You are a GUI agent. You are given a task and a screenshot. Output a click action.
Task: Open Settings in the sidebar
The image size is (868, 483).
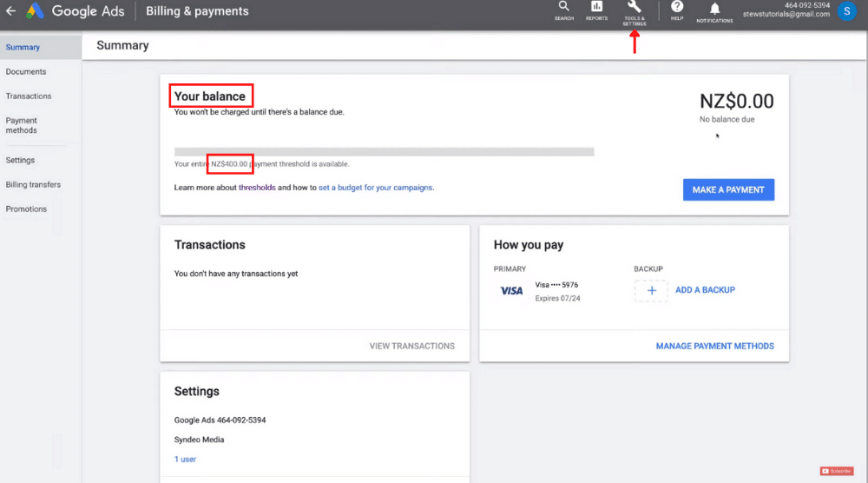click(21, 160)
